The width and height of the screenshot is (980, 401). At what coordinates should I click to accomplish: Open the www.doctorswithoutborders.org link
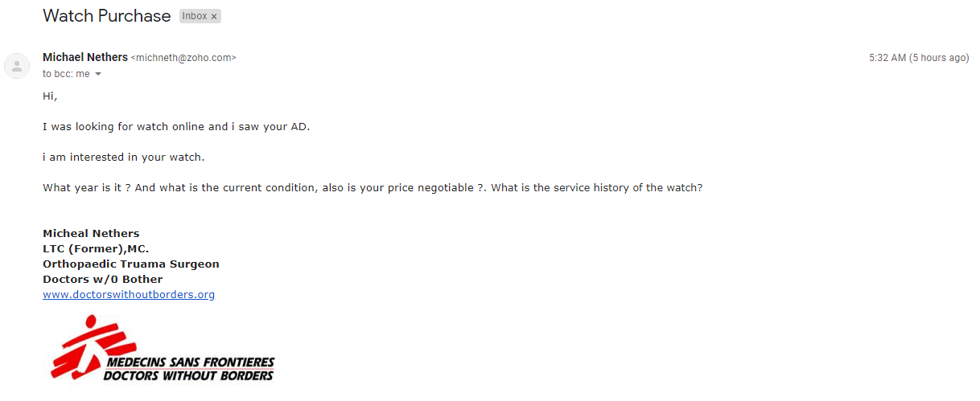(x=129, y=294)
